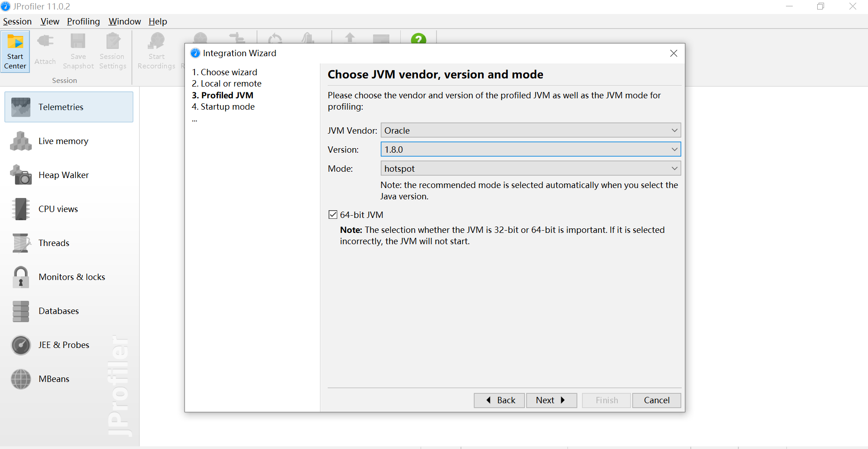Screen dimensions: 868x449
Task: Click the Back button in wizard
Action: (x=499, y=400)
